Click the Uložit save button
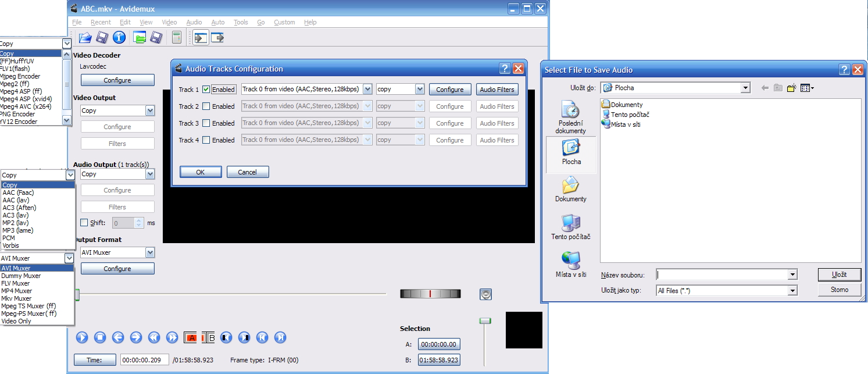This screenshot has width=868, height=374. coord(840,275)
